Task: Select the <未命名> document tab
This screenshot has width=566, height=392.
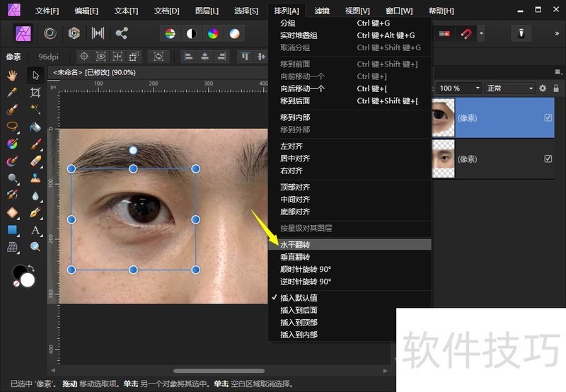Action: click(x=94, y=73)
